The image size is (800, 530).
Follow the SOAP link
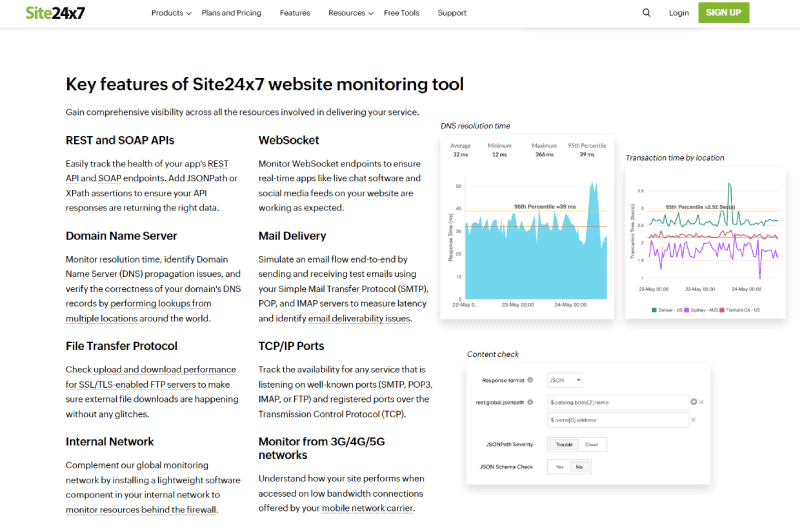point(110,179)
